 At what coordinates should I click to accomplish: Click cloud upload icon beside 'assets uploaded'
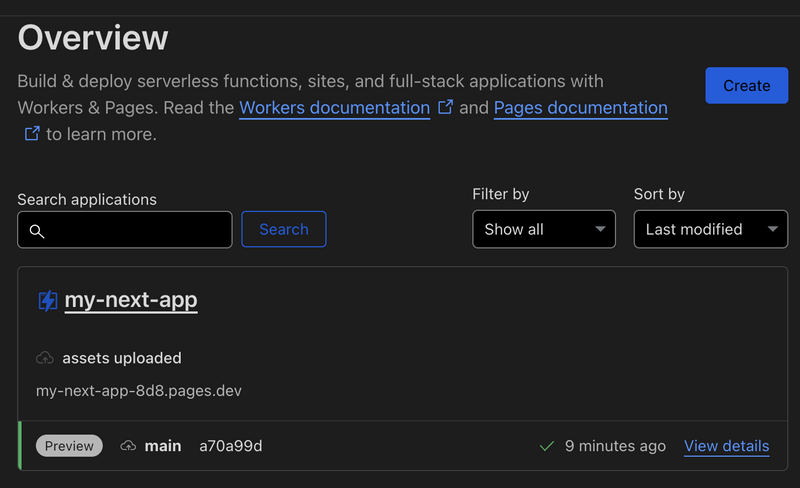click(x=45, y=358)
